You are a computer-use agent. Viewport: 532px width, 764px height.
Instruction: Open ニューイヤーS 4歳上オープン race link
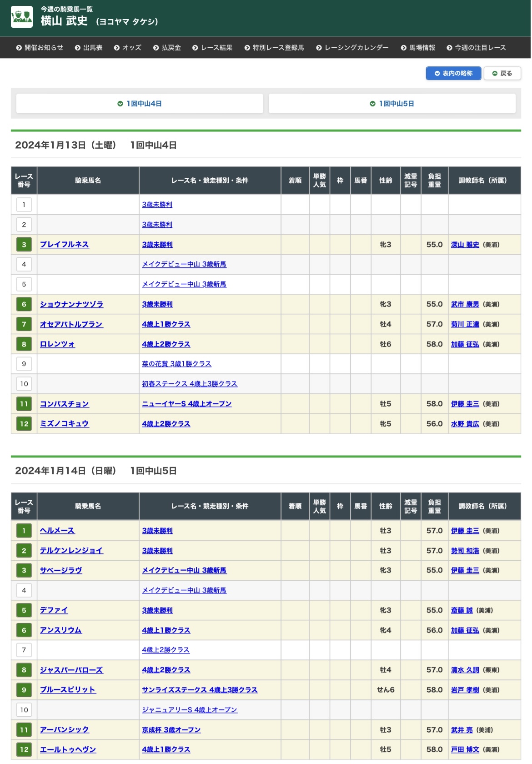point(187,404)
